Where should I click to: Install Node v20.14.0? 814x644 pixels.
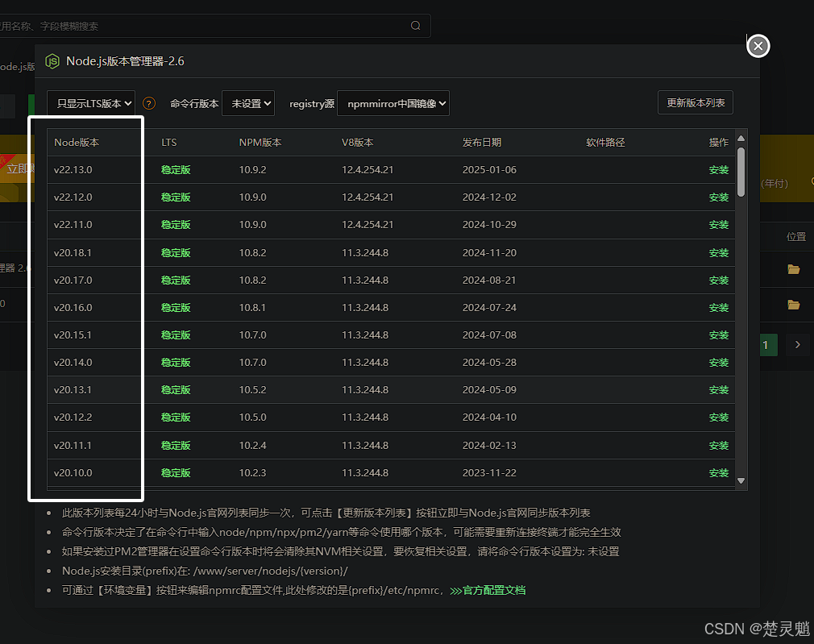click(x=718, y=363)
